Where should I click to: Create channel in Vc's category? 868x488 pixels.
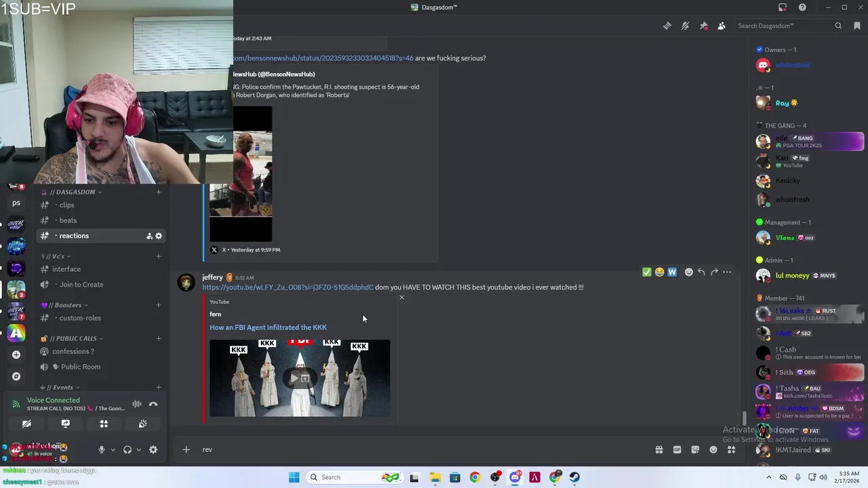click(159, 256)
